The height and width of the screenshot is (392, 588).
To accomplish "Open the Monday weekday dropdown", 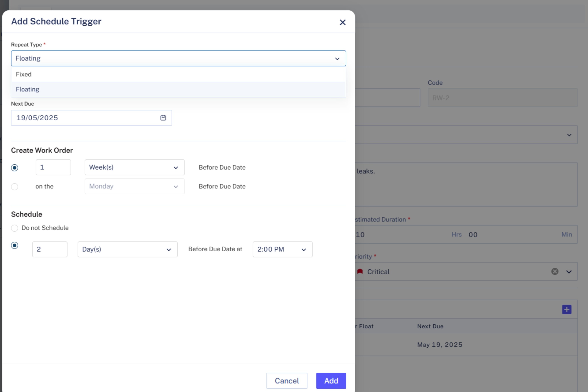I will tap(134, 186).
